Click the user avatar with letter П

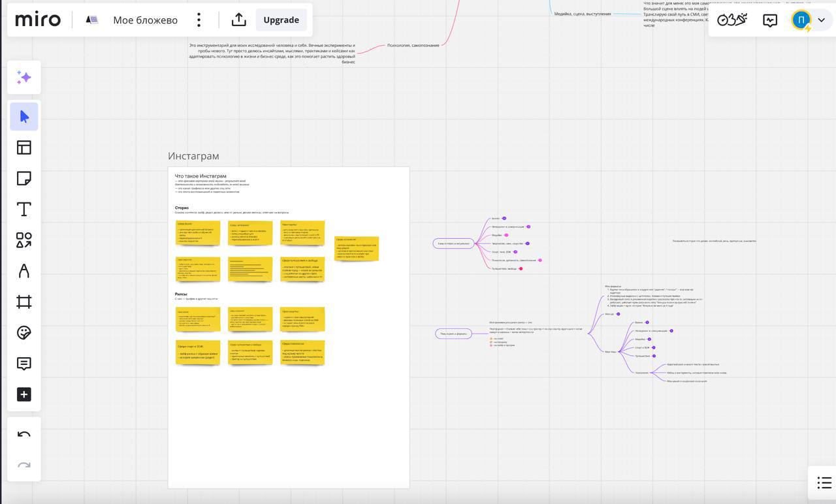tap(801, 20)
